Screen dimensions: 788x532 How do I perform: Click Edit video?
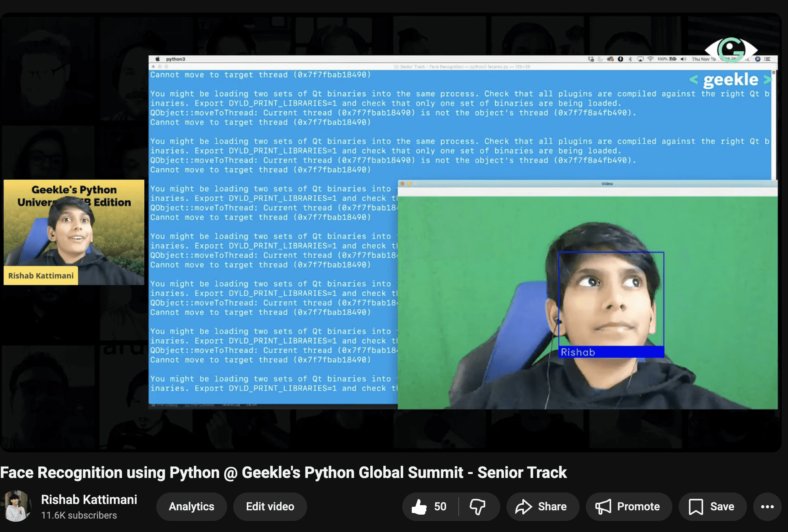point(270,506)
